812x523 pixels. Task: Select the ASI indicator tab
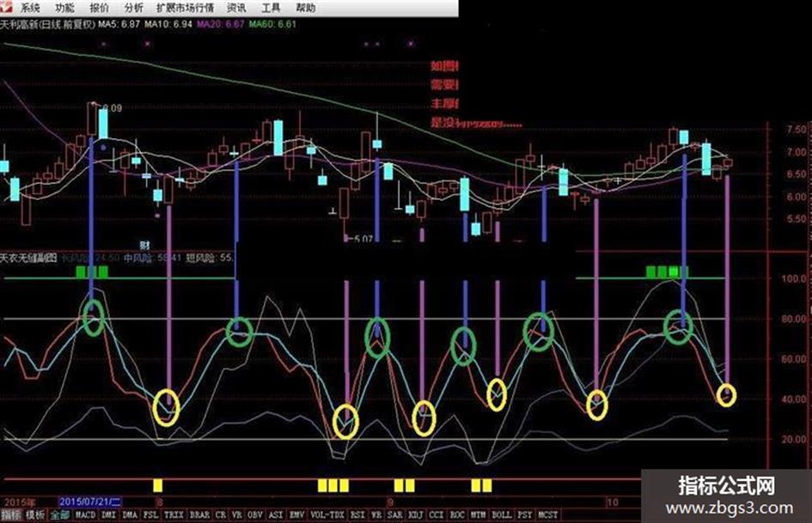[276, 514]
